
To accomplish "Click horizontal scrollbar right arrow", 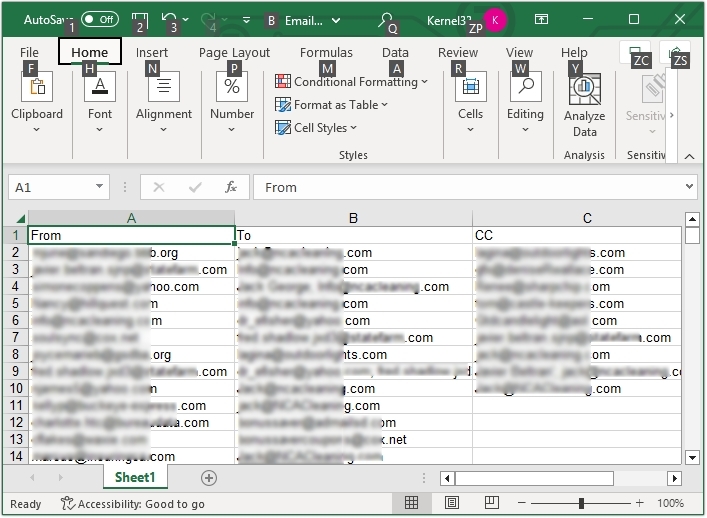I will point(674,478).
